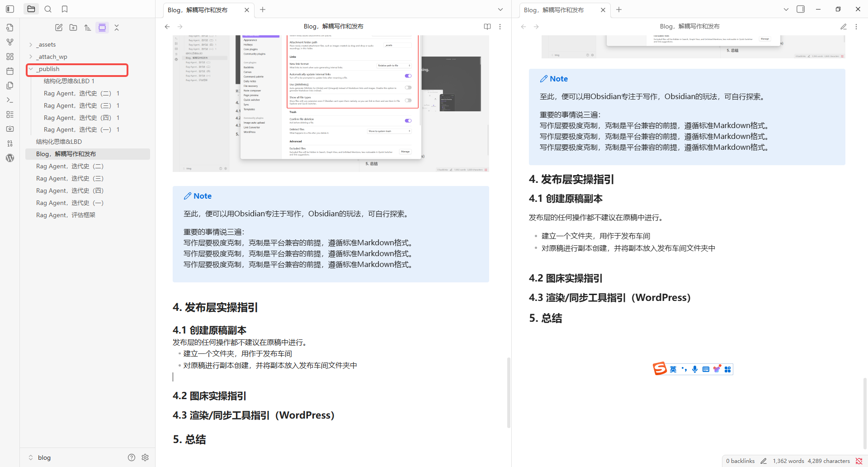Create a new folder in the file explorer
This screenshot has width=868, height=467.
pyautogui.click(x=73, y=27)
